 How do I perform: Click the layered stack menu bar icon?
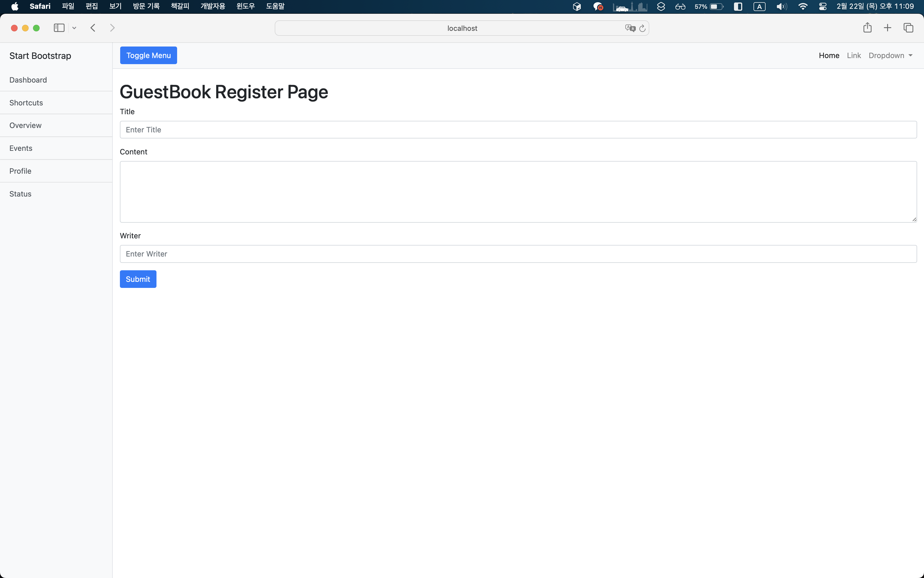tap(661, 7)
